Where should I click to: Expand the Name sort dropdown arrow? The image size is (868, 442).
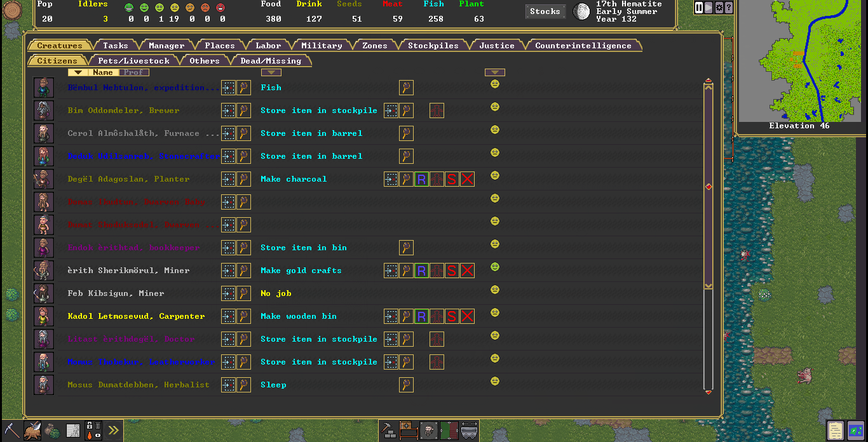point(78,72)
